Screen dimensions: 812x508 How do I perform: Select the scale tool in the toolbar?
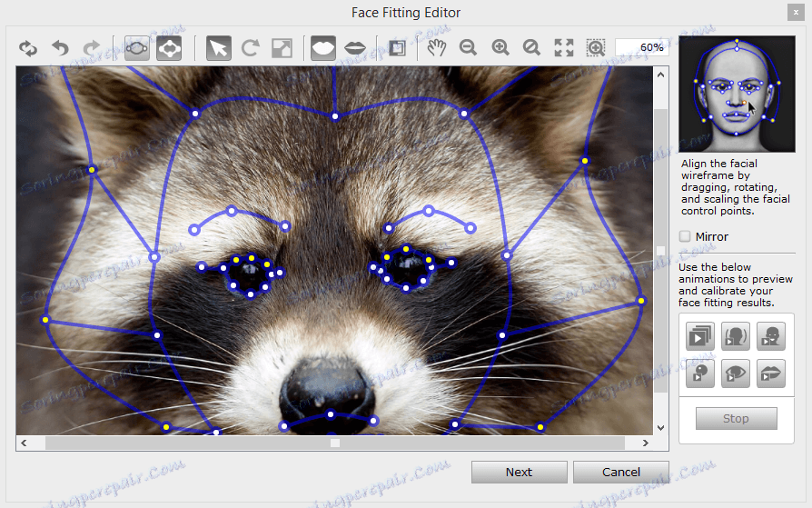click(282, 48)
